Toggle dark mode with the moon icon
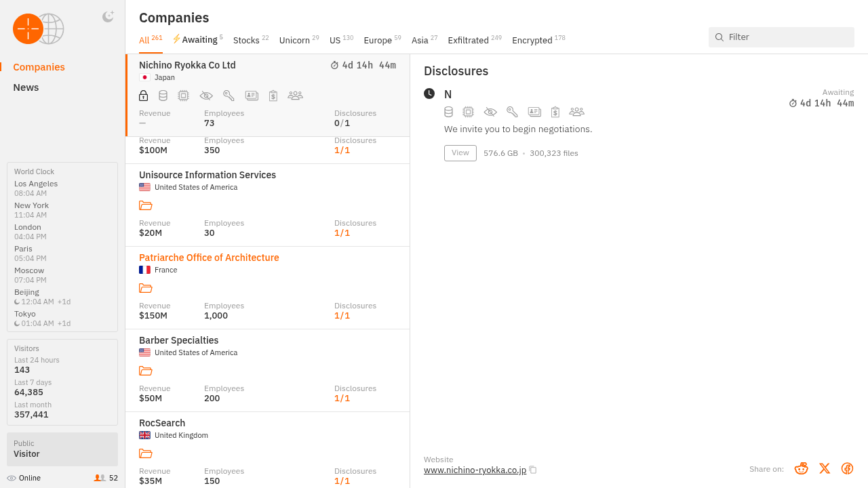This screenshot has width=868, height=488. [x=108, y=17]
